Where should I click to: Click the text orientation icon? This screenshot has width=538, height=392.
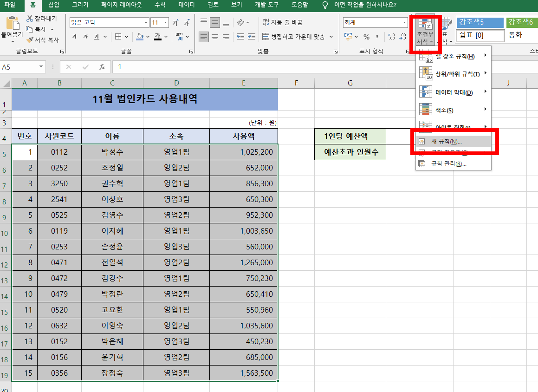pyautogui.click(x=240, y=23)
